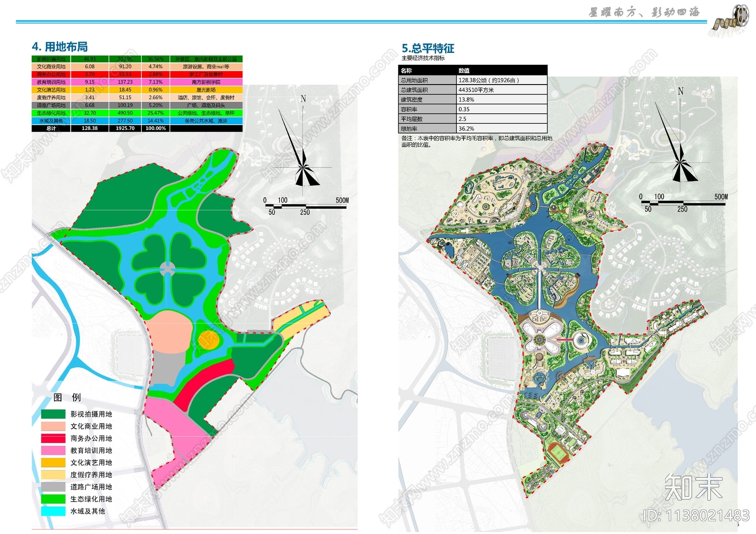Select the 文化商业用地 salmon legend swatch
Image resolution: width=756 pixels, height=534 pixels.
(x=53, y=426)
